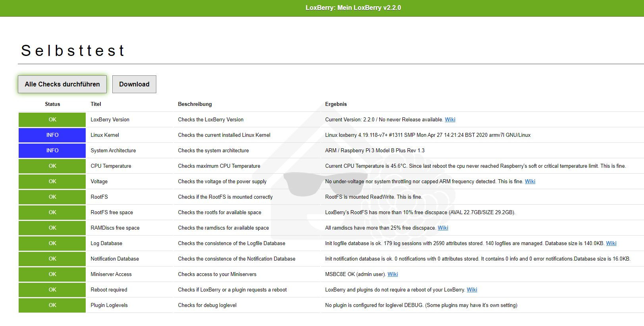Open Wiki link in Reboot required row

point(472,290)
